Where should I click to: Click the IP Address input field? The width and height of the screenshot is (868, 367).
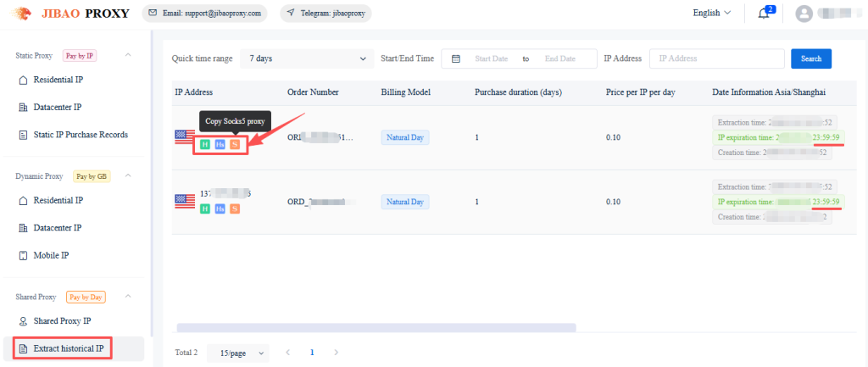(x=716, y=58)
